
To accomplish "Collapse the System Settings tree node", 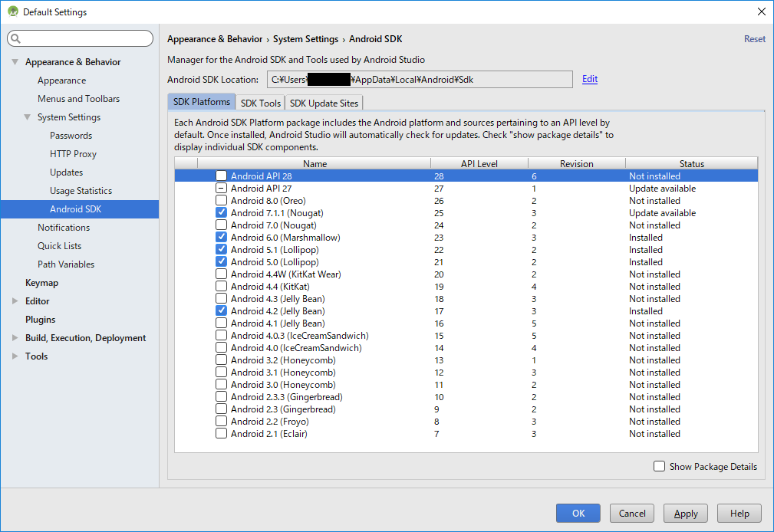I will coord(27,117).
